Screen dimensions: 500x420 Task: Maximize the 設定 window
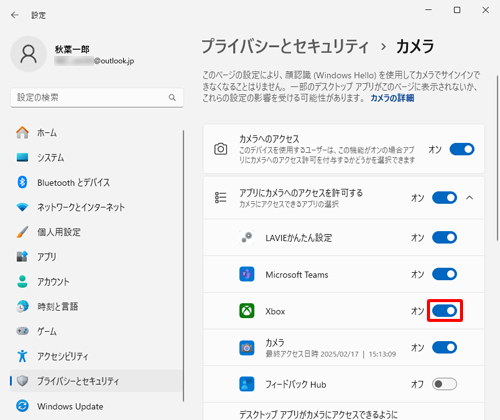pos(457,10)
